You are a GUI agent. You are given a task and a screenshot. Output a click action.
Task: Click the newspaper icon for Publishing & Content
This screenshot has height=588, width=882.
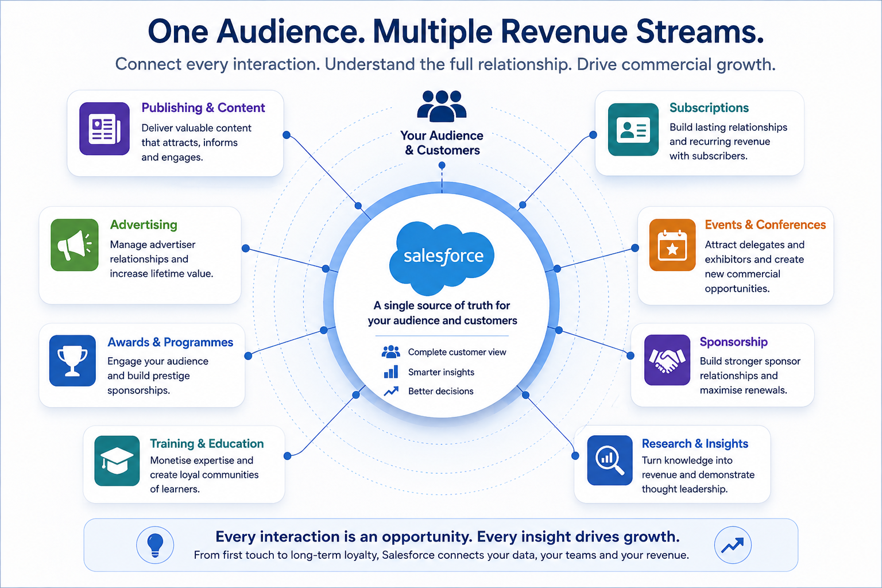(x=105, y=129)
